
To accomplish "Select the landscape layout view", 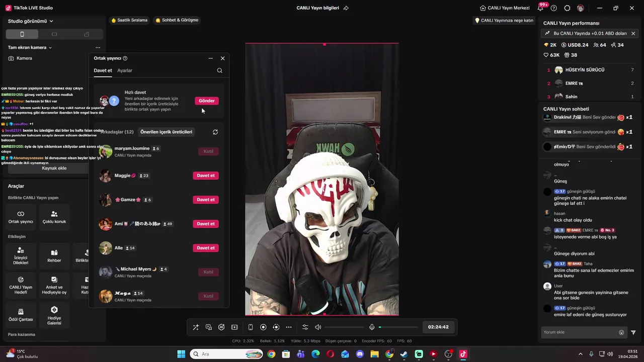I will (54, 34).
